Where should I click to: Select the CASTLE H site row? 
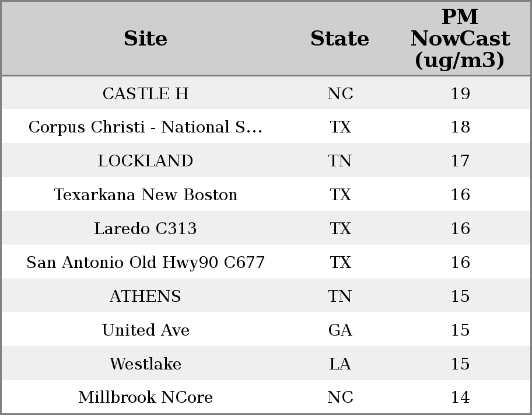266,93
